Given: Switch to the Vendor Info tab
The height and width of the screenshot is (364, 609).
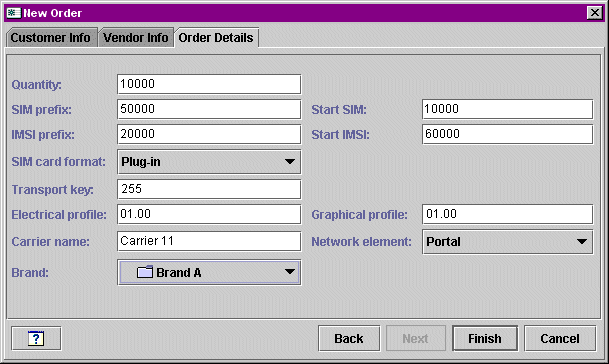Looking at the screenshot, I should click(x=136, y=38).
